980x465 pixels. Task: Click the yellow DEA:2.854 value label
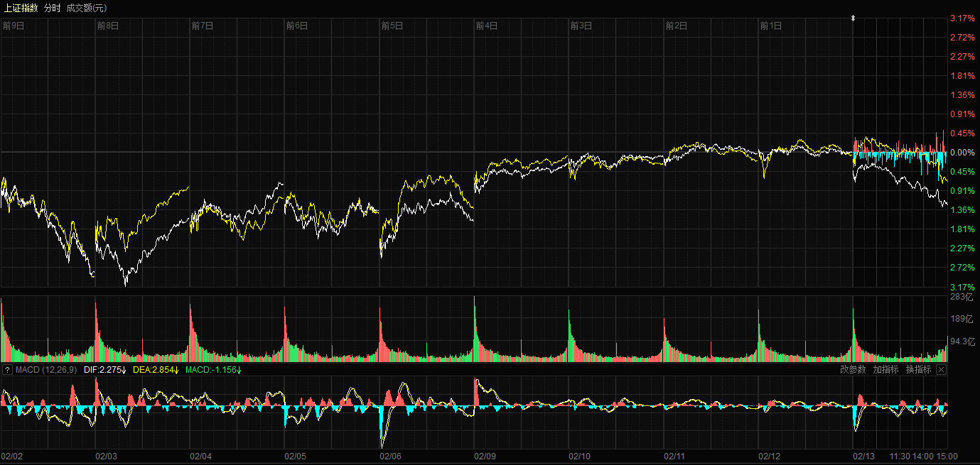point(155,370)
